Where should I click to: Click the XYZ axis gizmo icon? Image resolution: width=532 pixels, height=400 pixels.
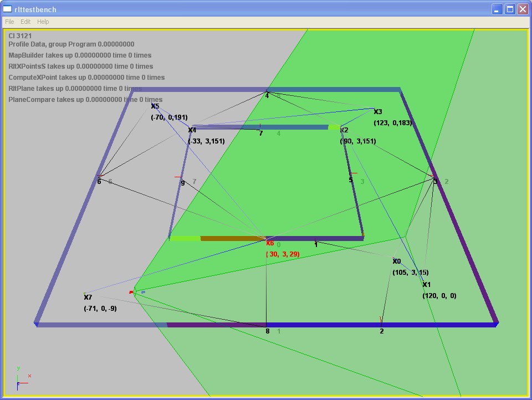(22, 379)
